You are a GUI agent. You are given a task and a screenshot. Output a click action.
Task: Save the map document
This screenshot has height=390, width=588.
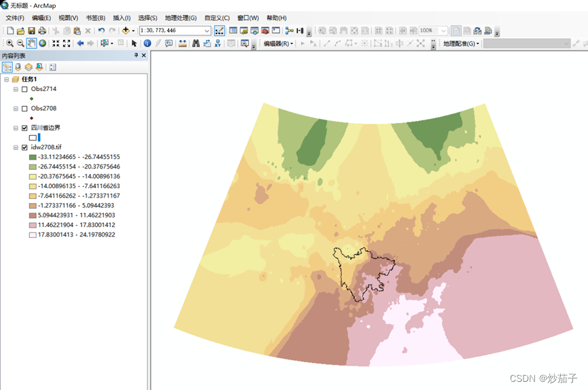tap(31, 31)
